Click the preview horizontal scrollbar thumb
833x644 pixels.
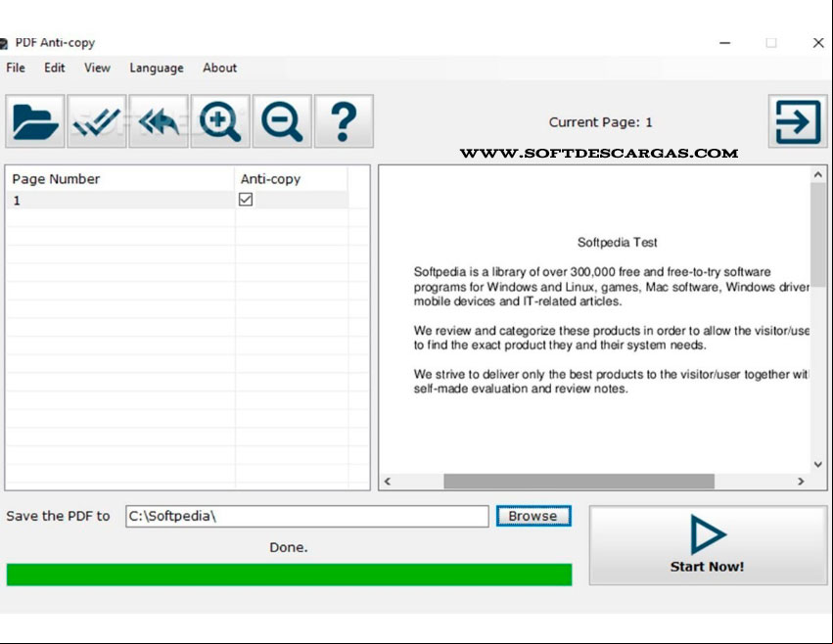tap(579, 482)
